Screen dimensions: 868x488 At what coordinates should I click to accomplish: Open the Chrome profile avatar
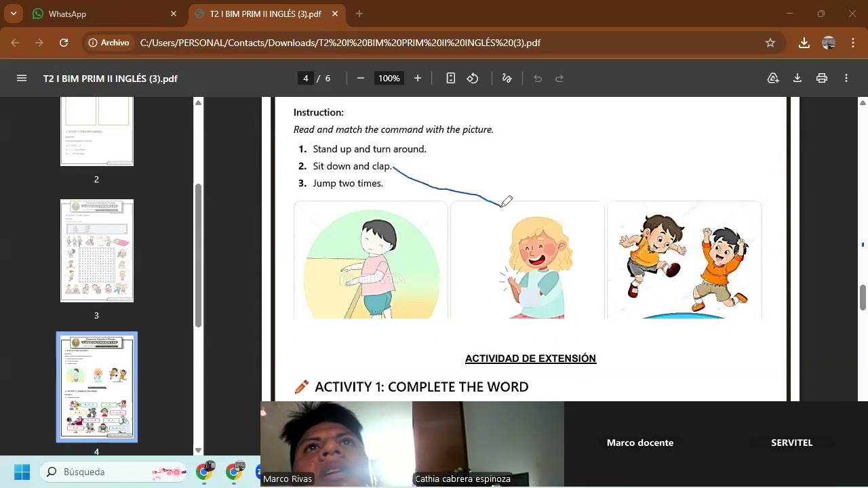tap(829, 43)
